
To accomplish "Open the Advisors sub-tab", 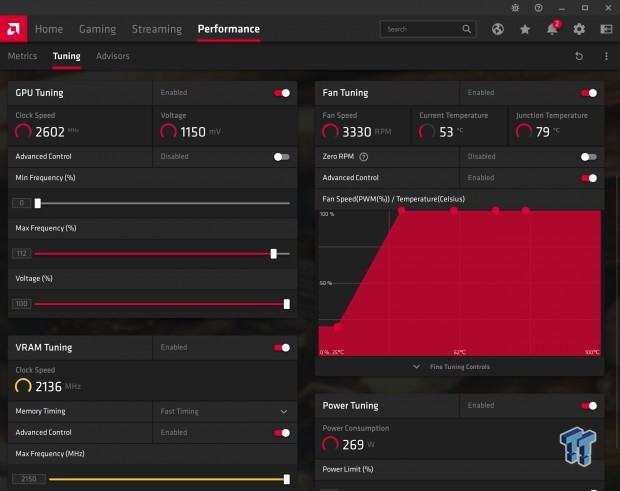I will [x=113, y=56].
